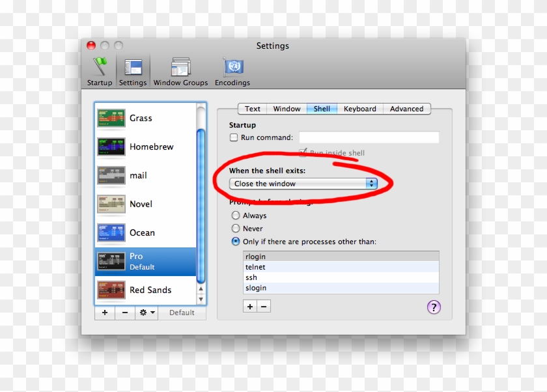Open the Window Groups pane
The width and height of the screenshot is (547, 392).
coord(181,72)
